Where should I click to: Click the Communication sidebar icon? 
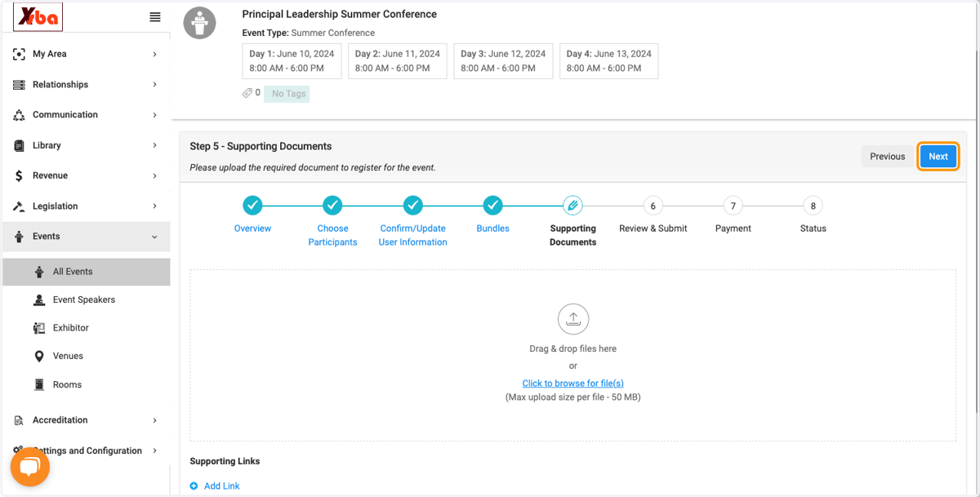coord(19,115)
